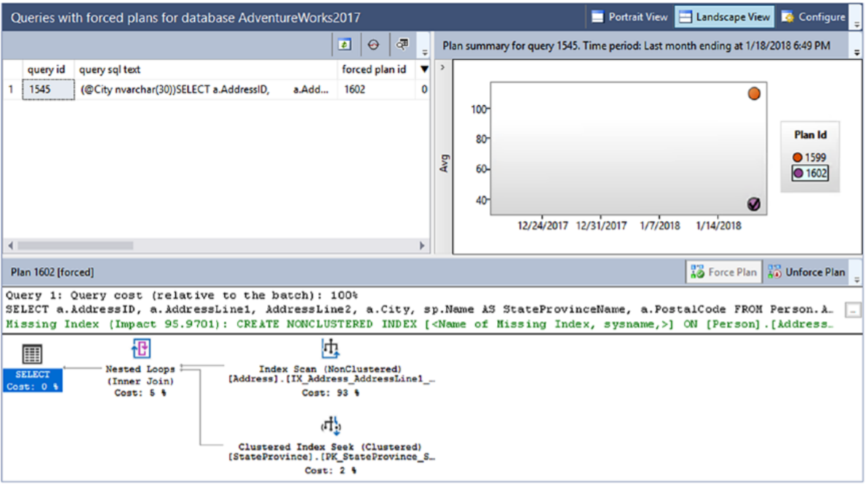Image resolution: width=868 pixels, height=484 pixels.
Task: Switch to Portrait View
Action: pos(629,18)
